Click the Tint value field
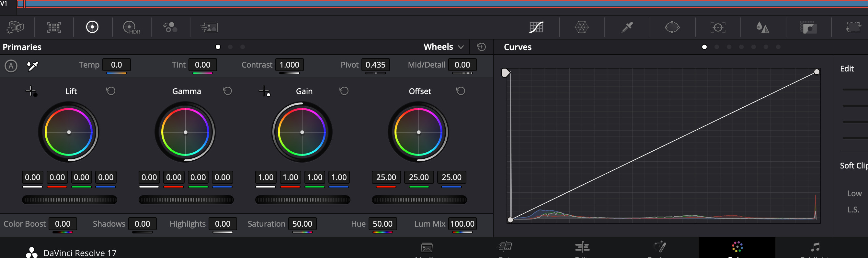The image size is (868, 258). tap(202, 65)
